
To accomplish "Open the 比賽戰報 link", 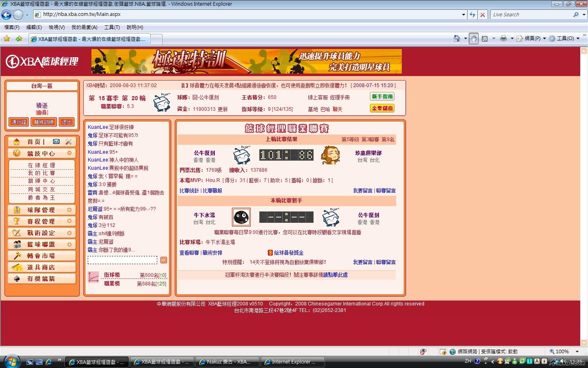I will pyautogui.click(x=212, y=191).
